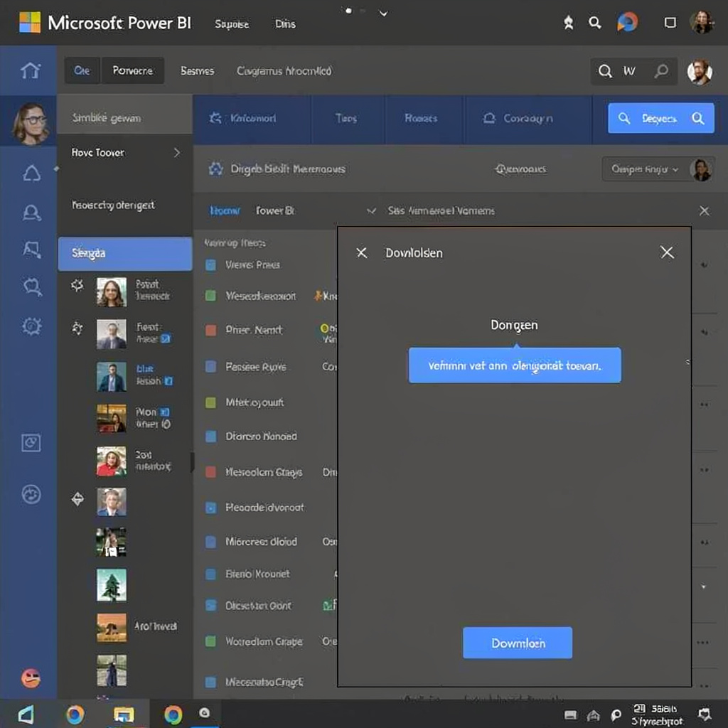Click the search field containing 'W'
The height and width of the screenshot is (728, 728).
click(x=633, y=71)
